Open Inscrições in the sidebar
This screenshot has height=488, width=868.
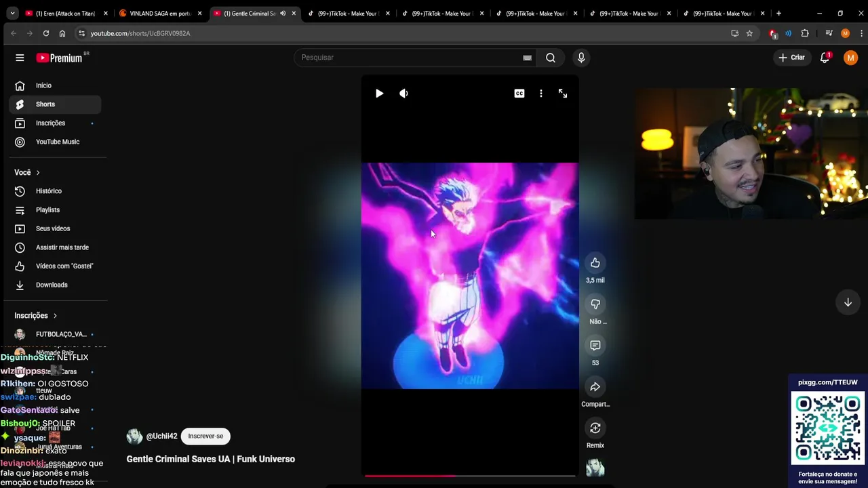(56, 123)
